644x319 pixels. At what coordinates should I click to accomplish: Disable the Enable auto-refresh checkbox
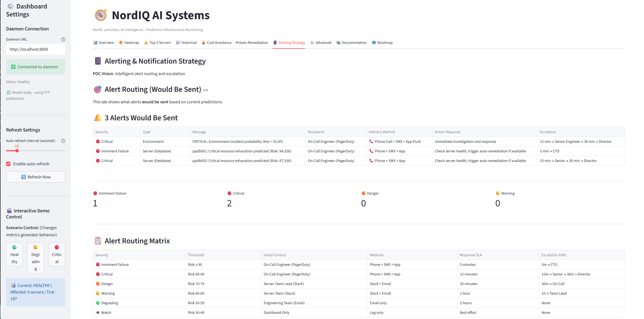point(8,164)
